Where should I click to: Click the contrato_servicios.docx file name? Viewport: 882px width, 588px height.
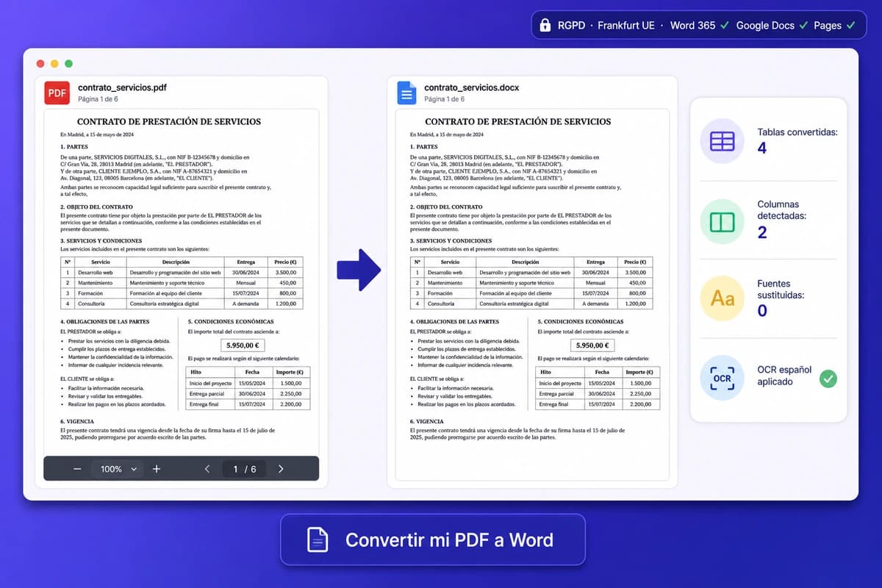(x=472, y=87)
